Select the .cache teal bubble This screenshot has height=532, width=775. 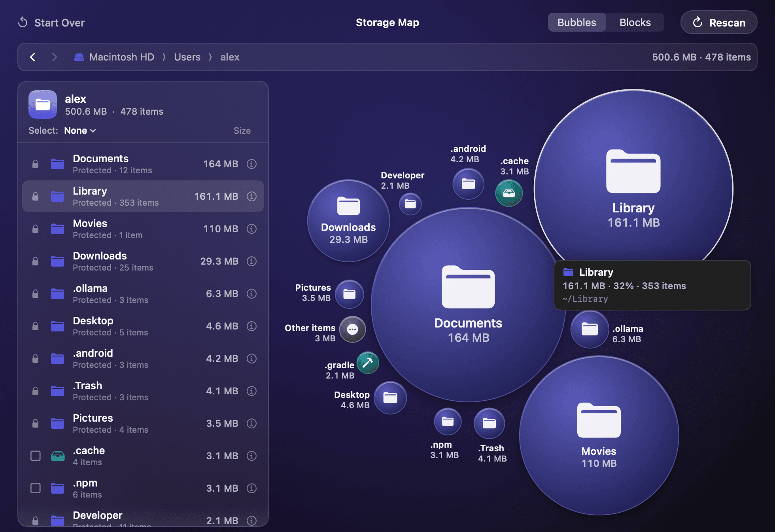(509, 193)
